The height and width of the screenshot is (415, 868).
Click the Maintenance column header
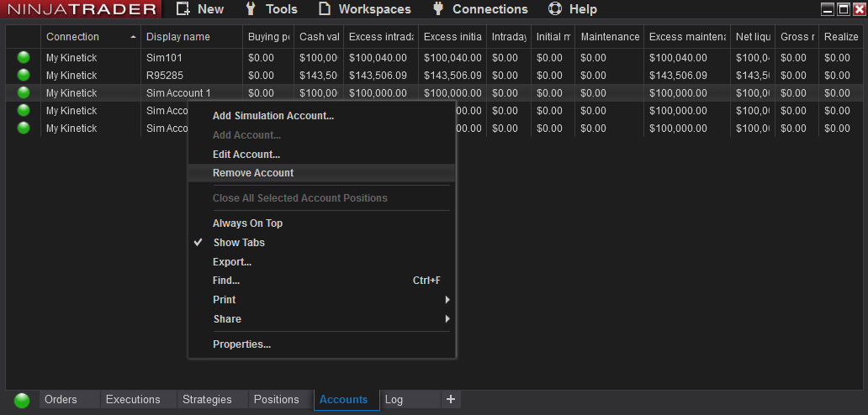click(x=610, y=36)
